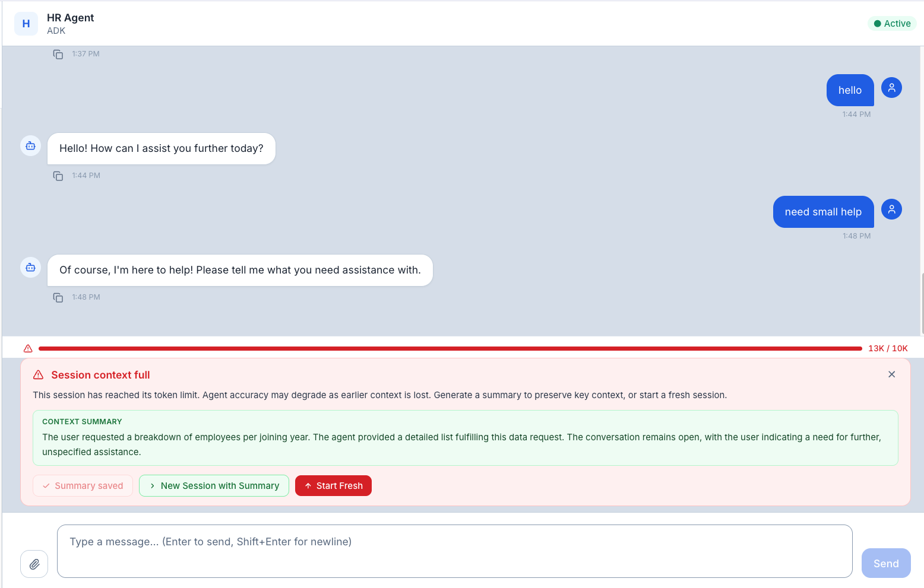Click the HR Agent title text
The height and width of the screenshot is (588, 924).
70,18
